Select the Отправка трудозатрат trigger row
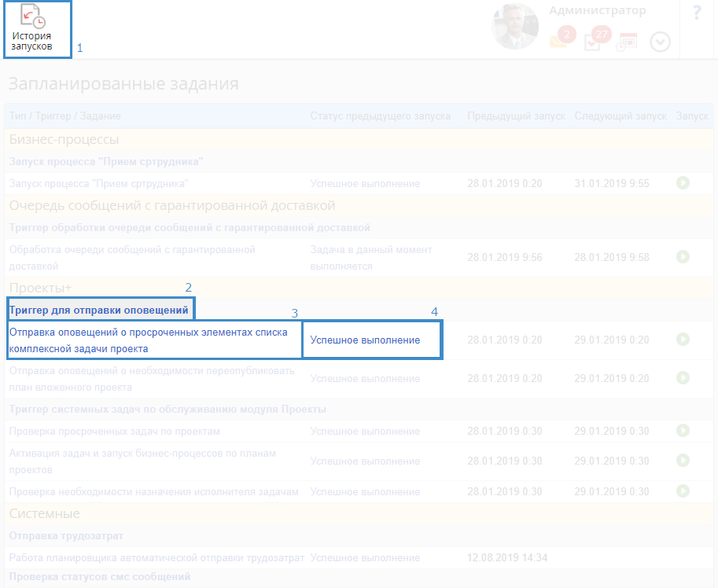 pos(66,535)
